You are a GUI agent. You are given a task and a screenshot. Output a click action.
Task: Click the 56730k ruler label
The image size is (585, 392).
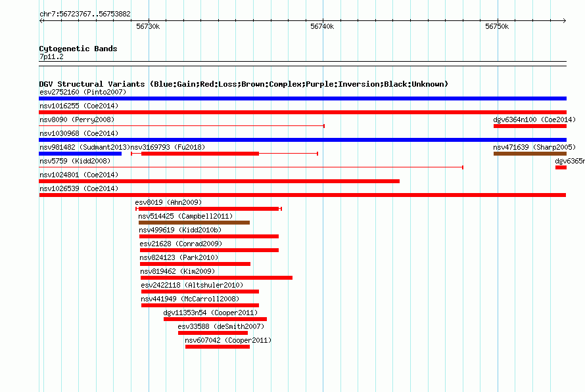coord(148,26)
